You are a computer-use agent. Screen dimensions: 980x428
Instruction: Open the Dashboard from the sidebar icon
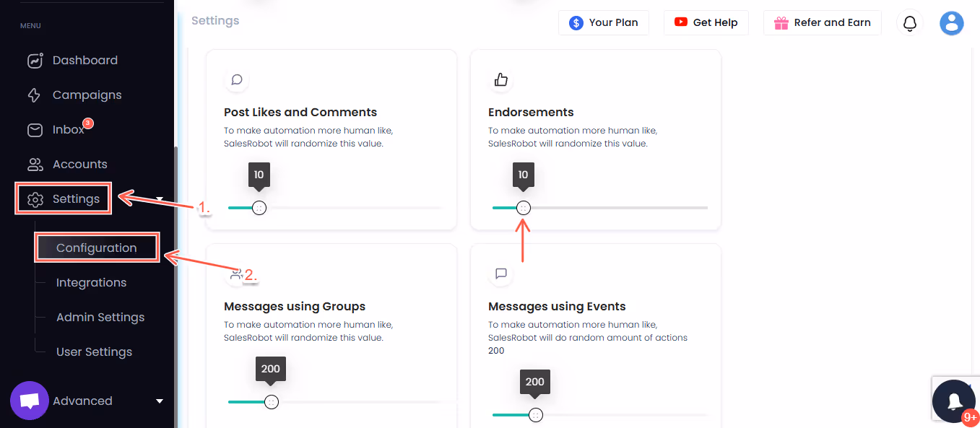[35, 60]
